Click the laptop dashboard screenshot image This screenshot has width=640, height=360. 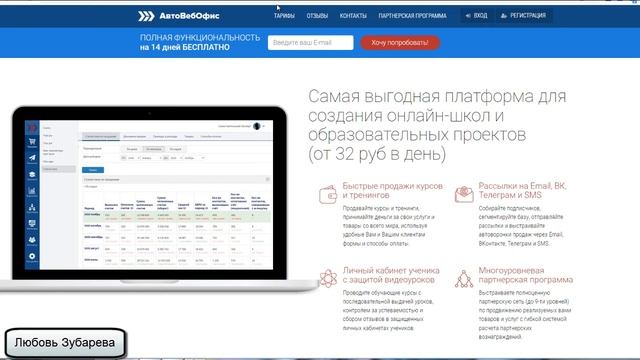point(149,194)
